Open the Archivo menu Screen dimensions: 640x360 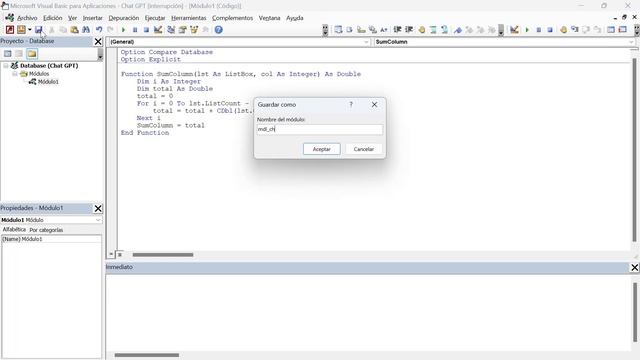tap(27, 18)
